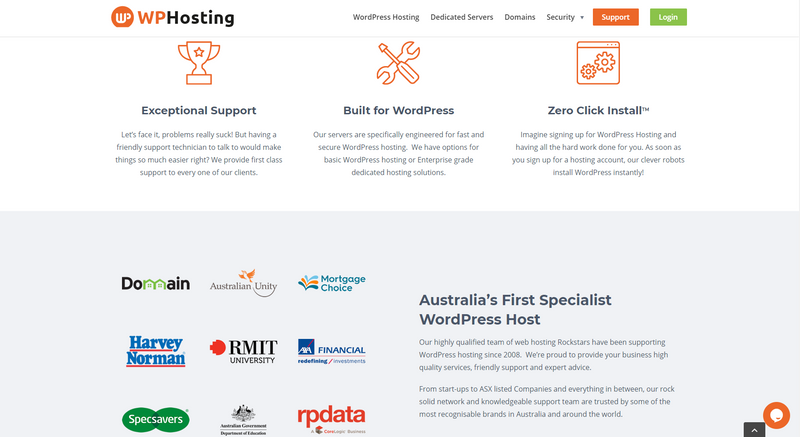Click the WP Hosting logo

click(x=172, y=17)
